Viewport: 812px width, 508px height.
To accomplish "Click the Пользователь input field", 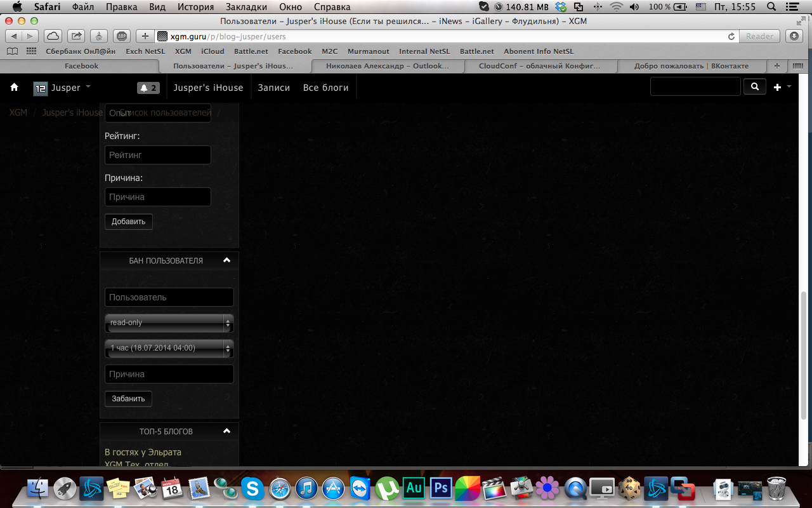I will point(169,297).
